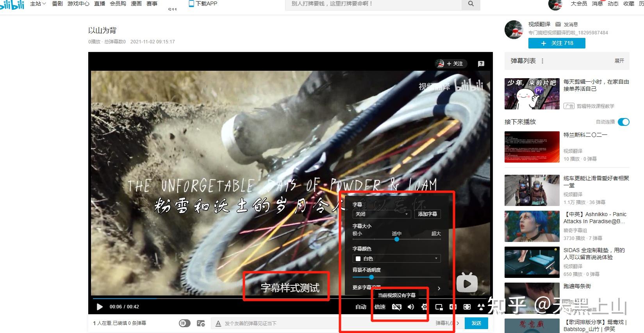Screen dimensions: 644x333
Task: Expand the 主站 dropdown in header
Action: coord(38,4)
